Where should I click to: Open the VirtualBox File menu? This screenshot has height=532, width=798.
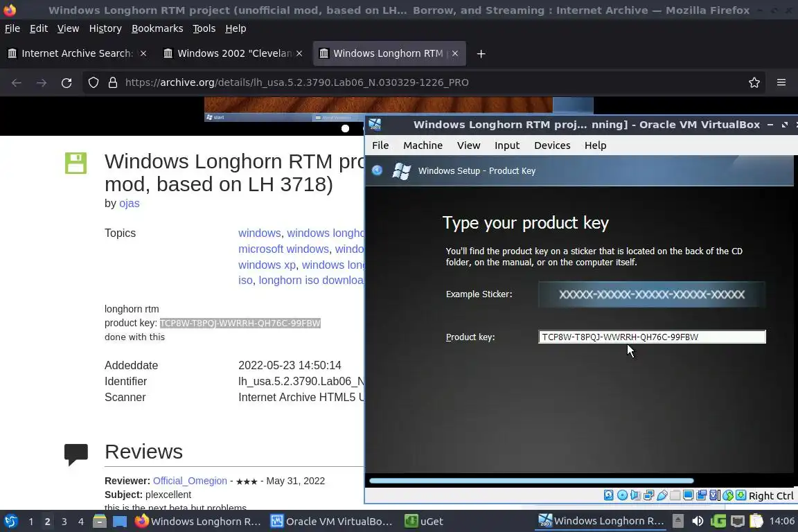pos(380,145)
